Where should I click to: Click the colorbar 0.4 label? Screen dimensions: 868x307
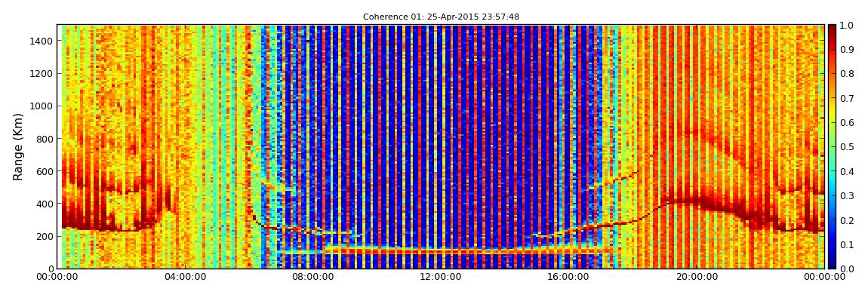click(x=847, y=171)
